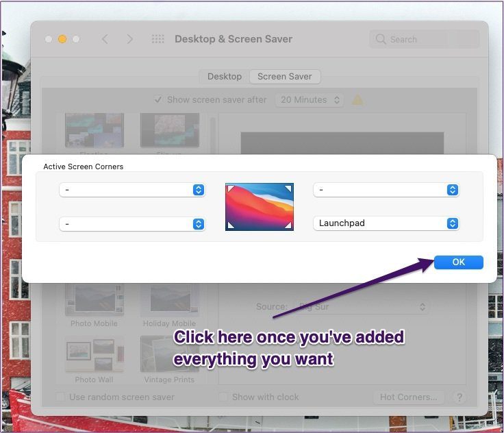Click the forward navigation arrow
The height and width of the screenshot is (433, 504).
(x=129, y=39)
